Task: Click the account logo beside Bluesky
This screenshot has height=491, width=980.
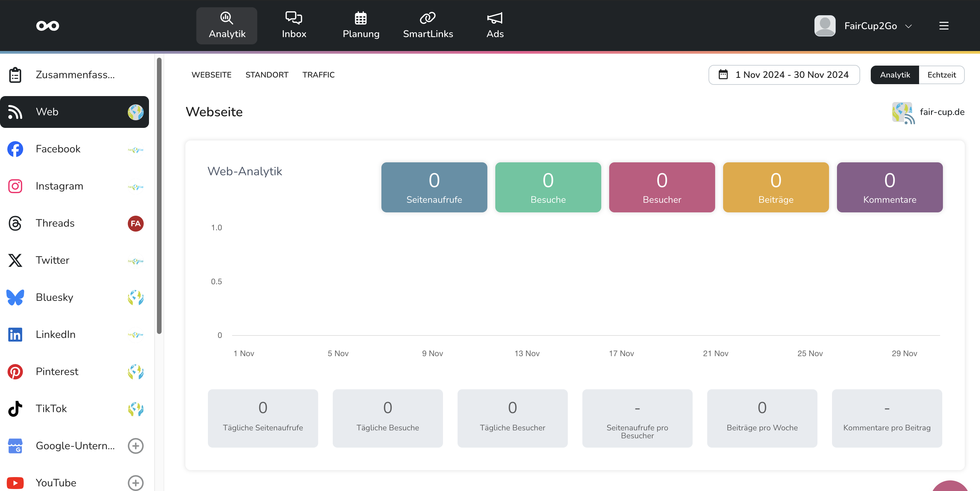Action: coord(135,298)
